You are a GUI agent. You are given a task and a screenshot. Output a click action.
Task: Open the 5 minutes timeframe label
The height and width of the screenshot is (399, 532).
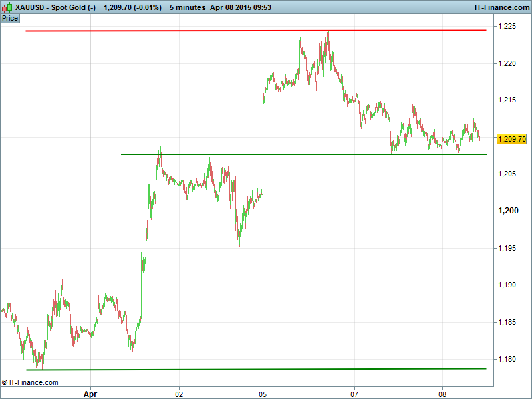(188, 7)
